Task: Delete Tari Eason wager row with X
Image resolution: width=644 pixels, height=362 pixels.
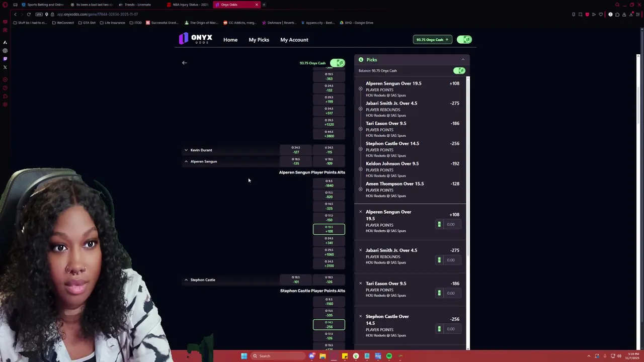Action: [360, 283]
